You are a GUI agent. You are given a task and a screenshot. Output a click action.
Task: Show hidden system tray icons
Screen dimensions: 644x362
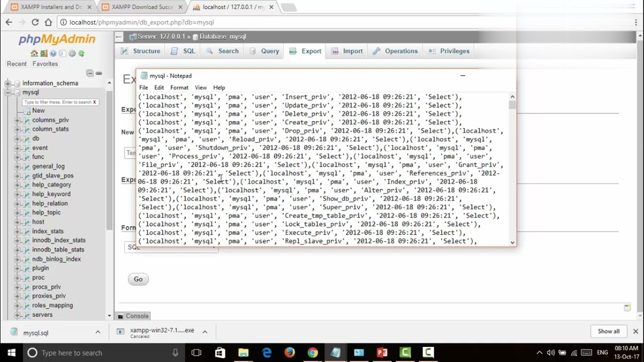click(539, 353)
